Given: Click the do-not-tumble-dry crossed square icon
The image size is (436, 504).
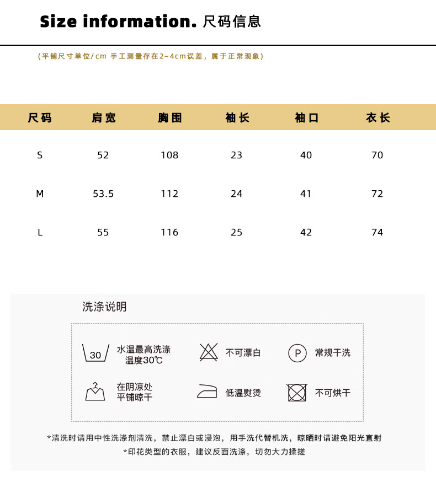Looking at the screenshot, I should (297, 393).
